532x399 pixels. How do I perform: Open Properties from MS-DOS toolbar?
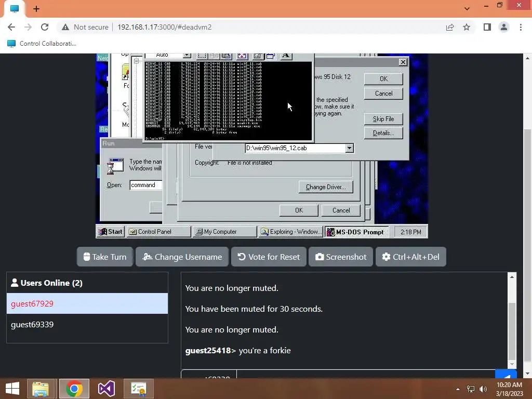pos(258,55)
